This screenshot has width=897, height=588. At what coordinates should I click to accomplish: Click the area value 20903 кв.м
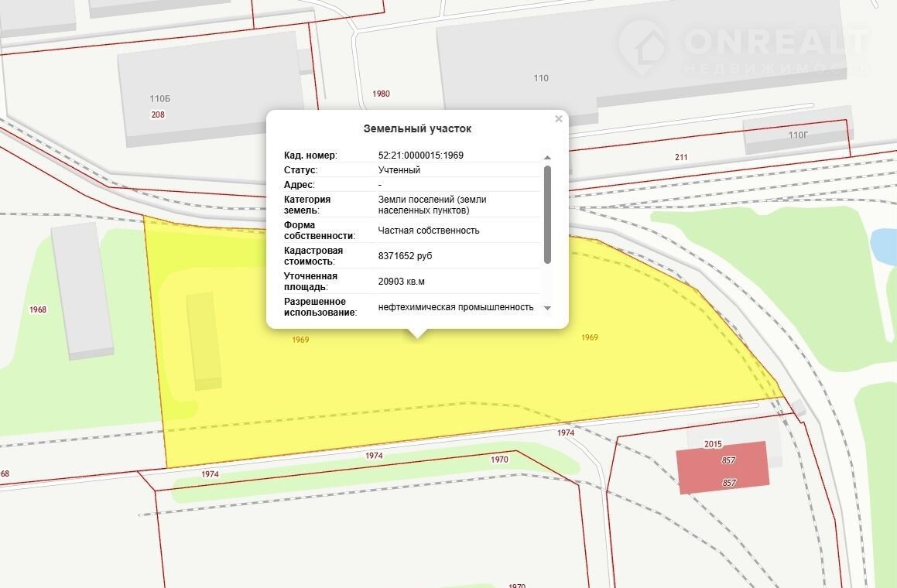pyautogui.click(x=401, y=282)
